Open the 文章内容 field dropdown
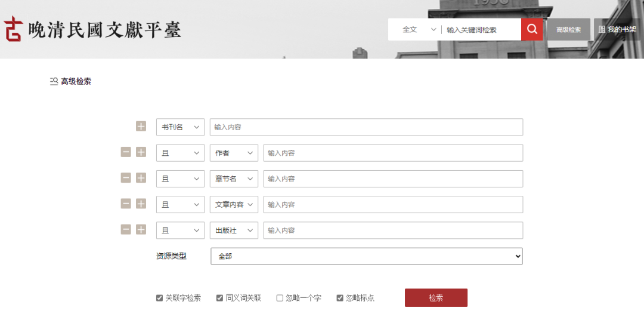The width and height of the screenshot is (644, 320). pos(234,204)
